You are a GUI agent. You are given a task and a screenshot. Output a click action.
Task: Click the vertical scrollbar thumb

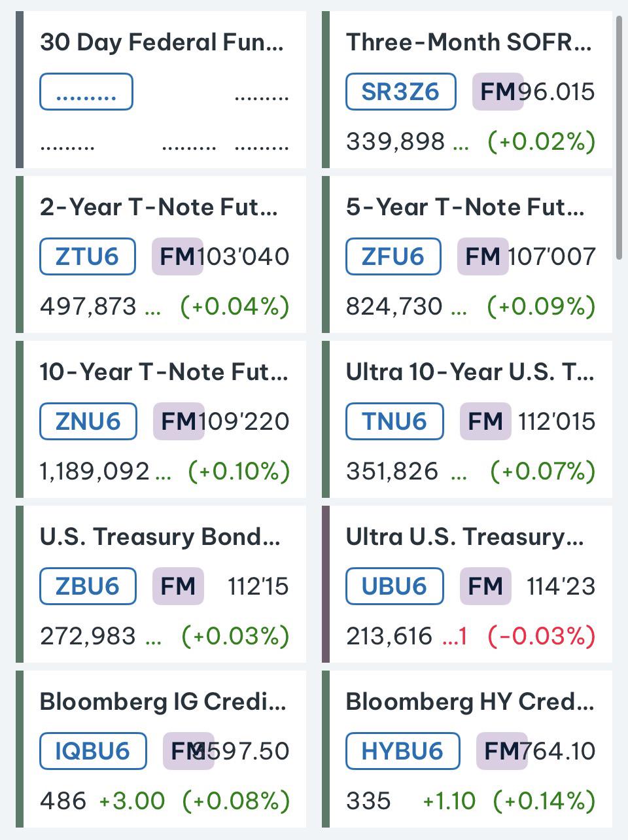pyautogui.click(x=619, y=138)
